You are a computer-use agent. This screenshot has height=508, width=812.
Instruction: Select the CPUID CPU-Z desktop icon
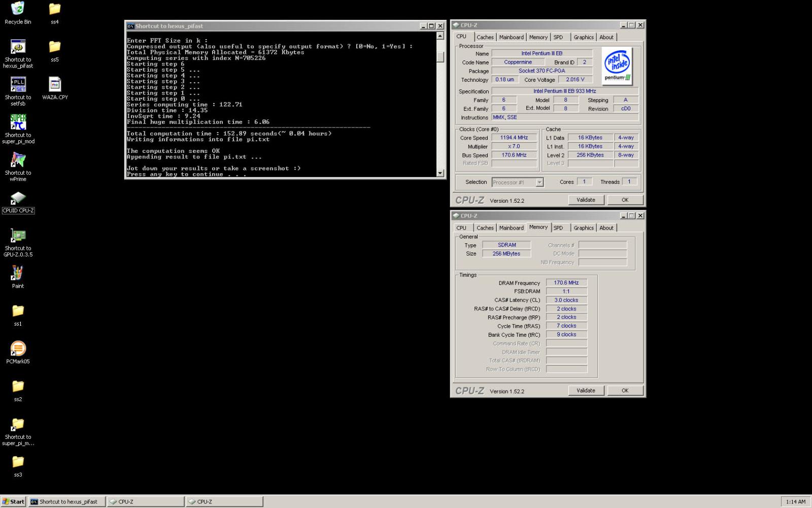[x=18, y=202]
